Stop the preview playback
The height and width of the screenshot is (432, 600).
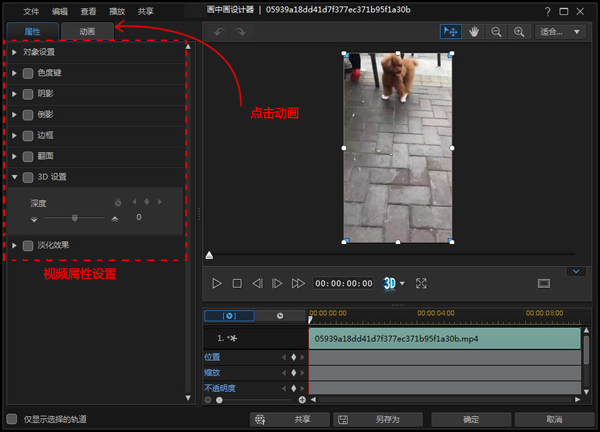237,284
